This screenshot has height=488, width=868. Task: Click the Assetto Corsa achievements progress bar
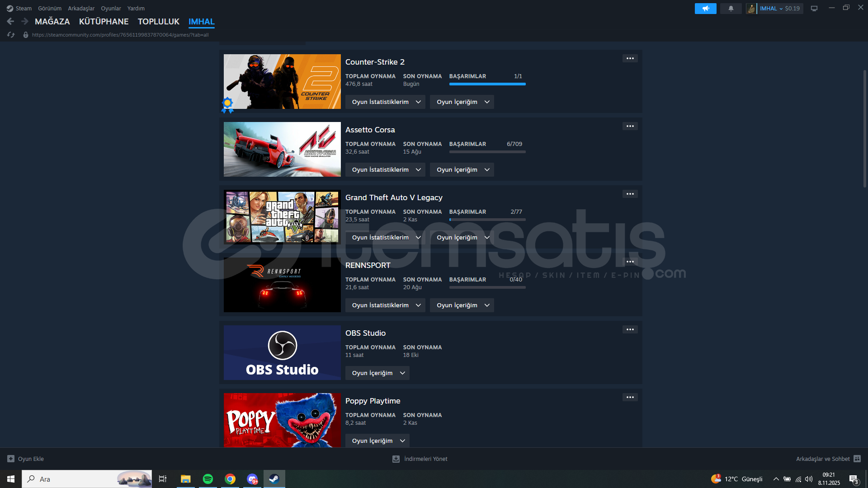[487, 152]
